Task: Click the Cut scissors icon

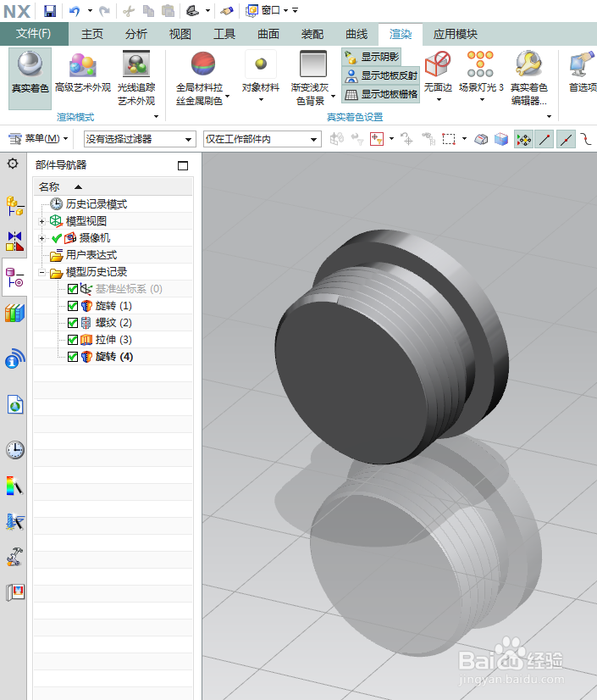Action: [x=129, y=11]
